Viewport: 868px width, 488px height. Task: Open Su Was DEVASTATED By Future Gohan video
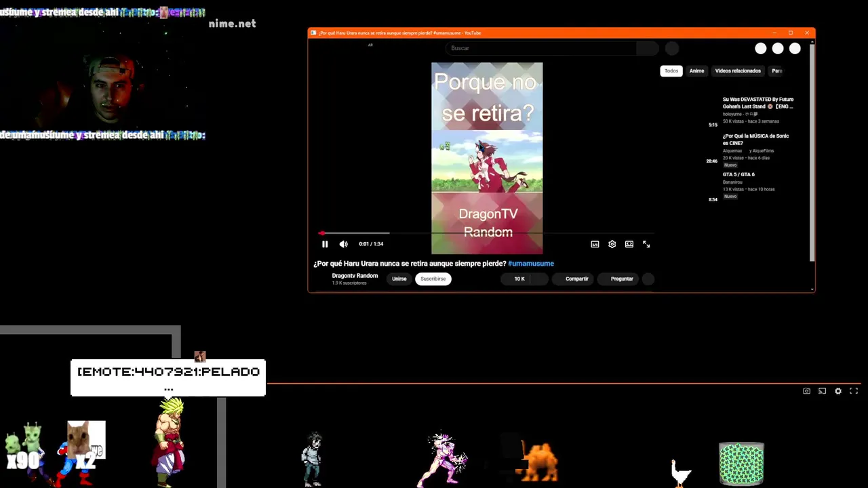tap(757, 103)
